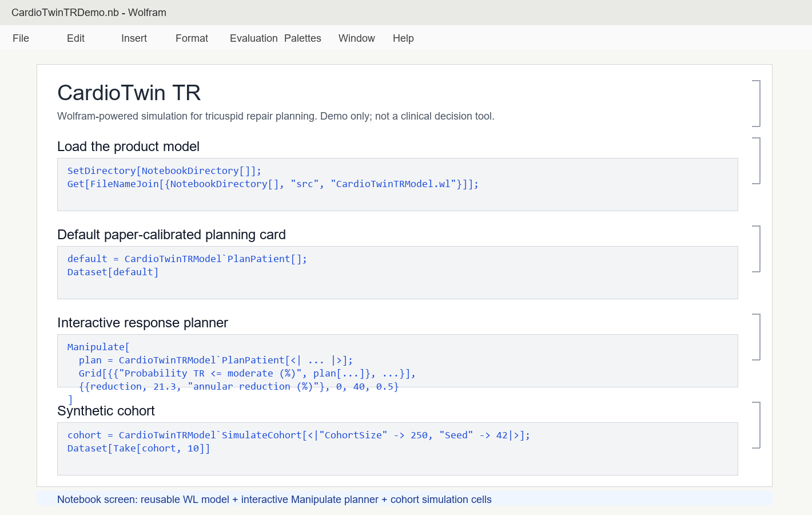812x515 pixels.
Task: Click the CardioTwin TR title text
Action: pos(129,93)
